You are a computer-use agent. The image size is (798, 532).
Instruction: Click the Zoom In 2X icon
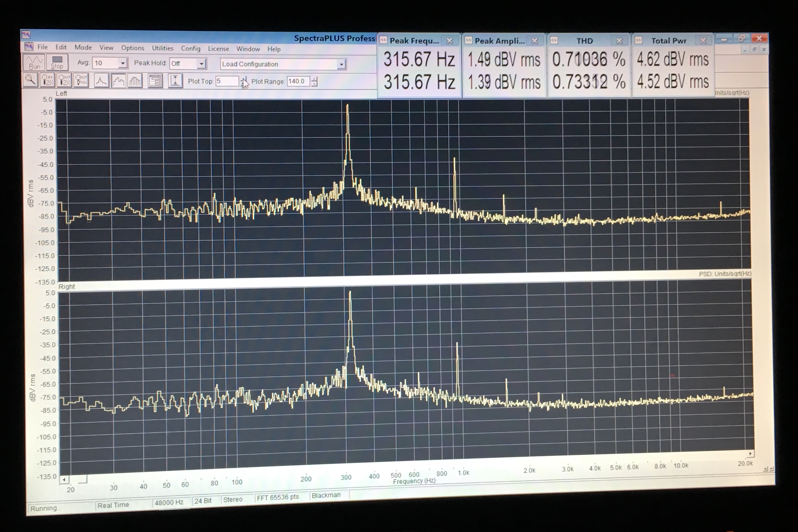(48, 80)
